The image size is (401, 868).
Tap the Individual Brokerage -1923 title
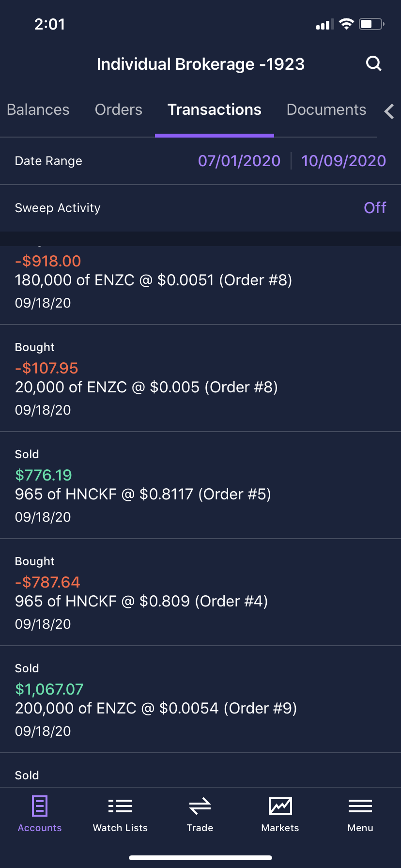pyautogui.click(x=200, y=64)
